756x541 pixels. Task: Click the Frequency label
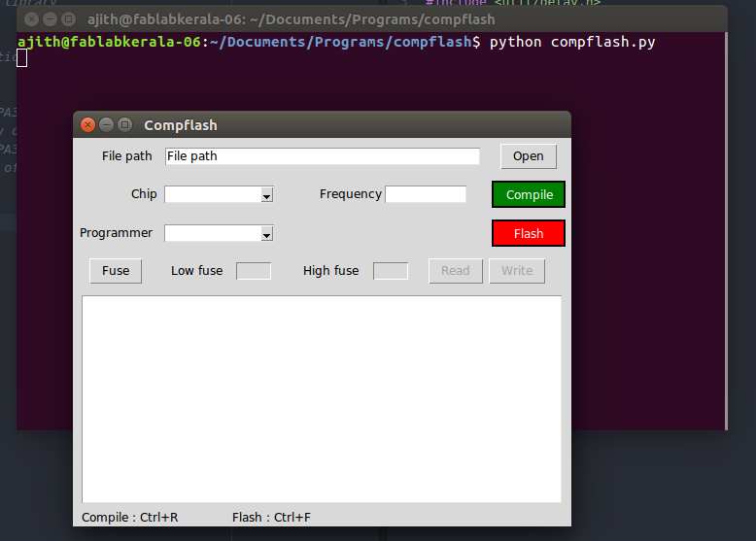point(351,194)
